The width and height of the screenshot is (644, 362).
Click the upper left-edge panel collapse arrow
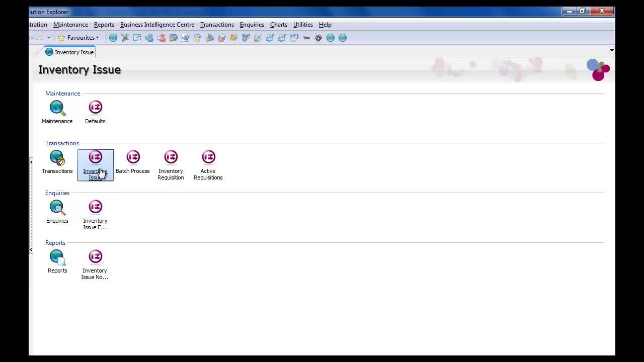coord(31,162)
